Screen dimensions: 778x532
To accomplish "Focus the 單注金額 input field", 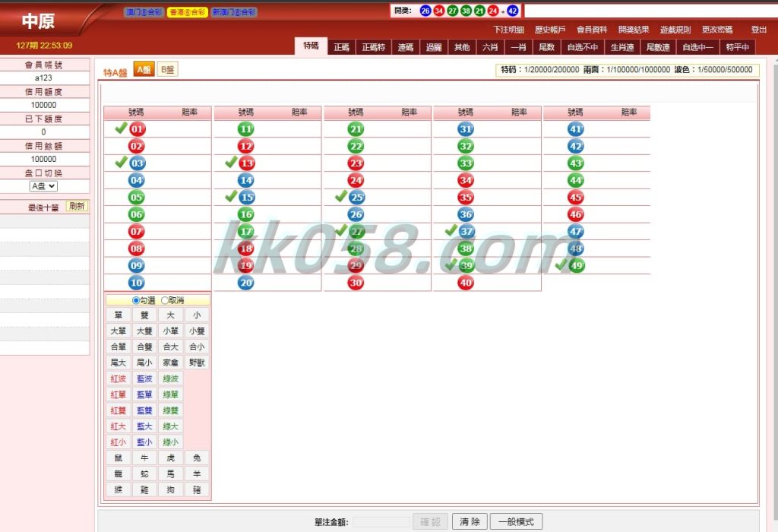I will coord(381,522).
